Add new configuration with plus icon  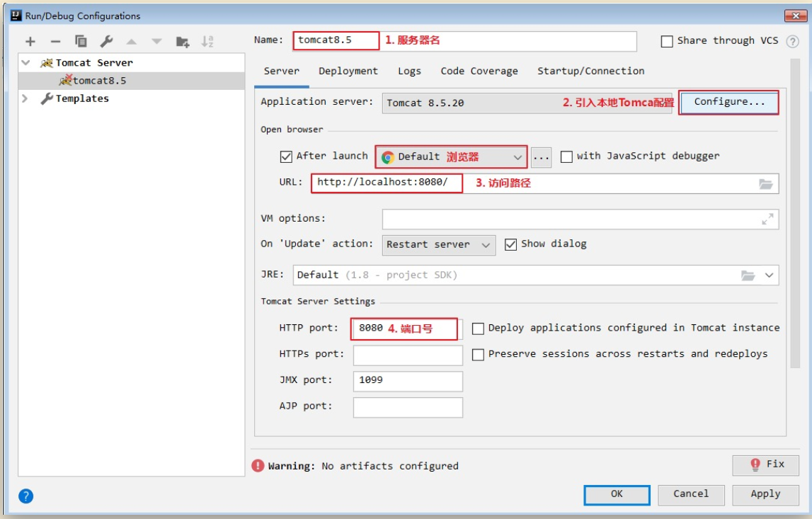30,42
